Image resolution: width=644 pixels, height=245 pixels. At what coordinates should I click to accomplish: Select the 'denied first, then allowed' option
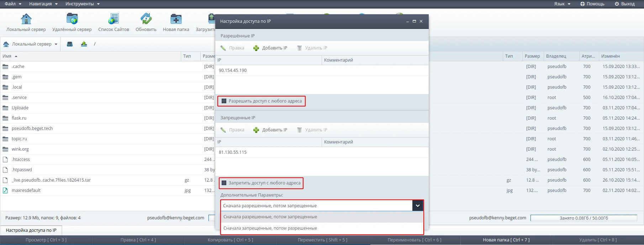point(270,228)
